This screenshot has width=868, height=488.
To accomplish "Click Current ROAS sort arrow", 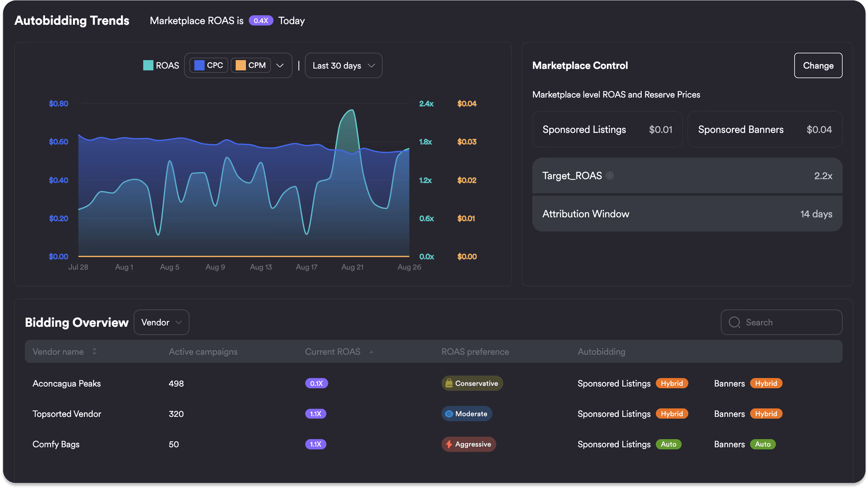I will pyautogui.click(x=371, y=352).
